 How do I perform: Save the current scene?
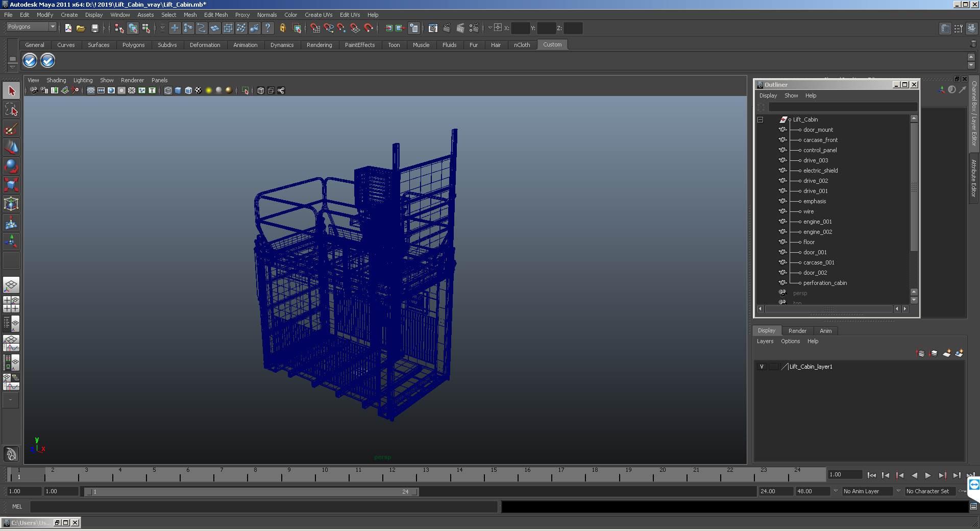tap(95, 29)
